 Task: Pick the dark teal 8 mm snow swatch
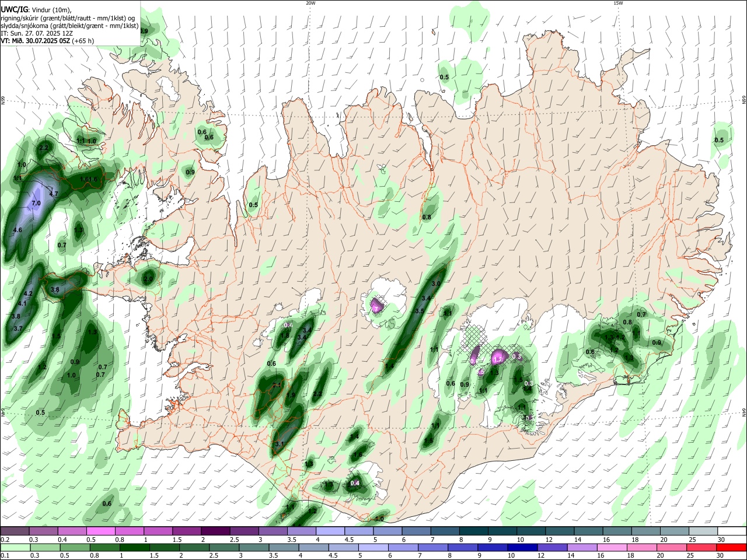click(473, 531)
